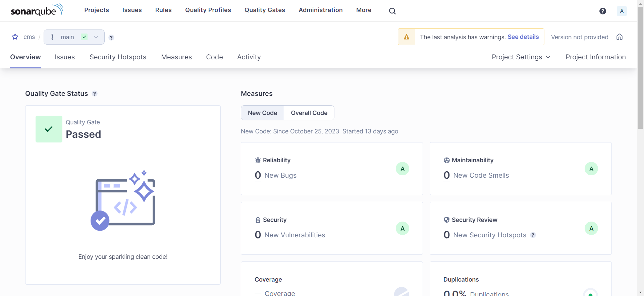
Task: Click the Security Review shield icon
Action: (x=446, y=220)
